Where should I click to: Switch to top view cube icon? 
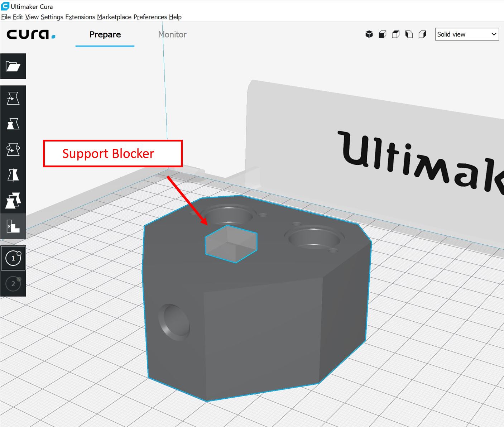click(x=395, y=34)
